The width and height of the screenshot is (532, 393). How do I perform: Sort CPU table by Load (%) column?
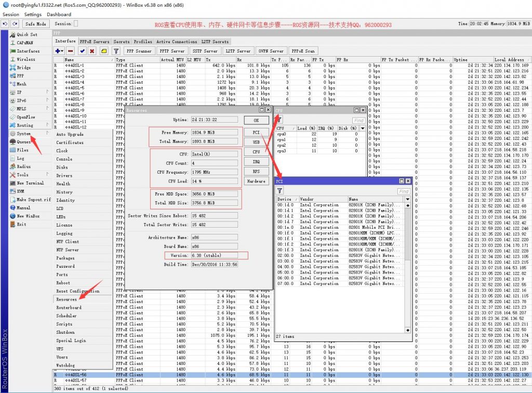coord(306,128)
